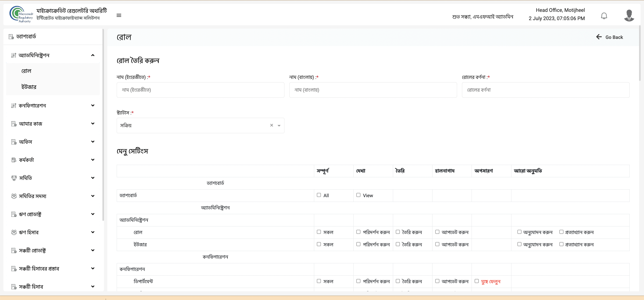Click the অ্যাডমিনিস্ট্রেশন sliders icon
Screen dimensions: 644x300
[x=14, y=55]
